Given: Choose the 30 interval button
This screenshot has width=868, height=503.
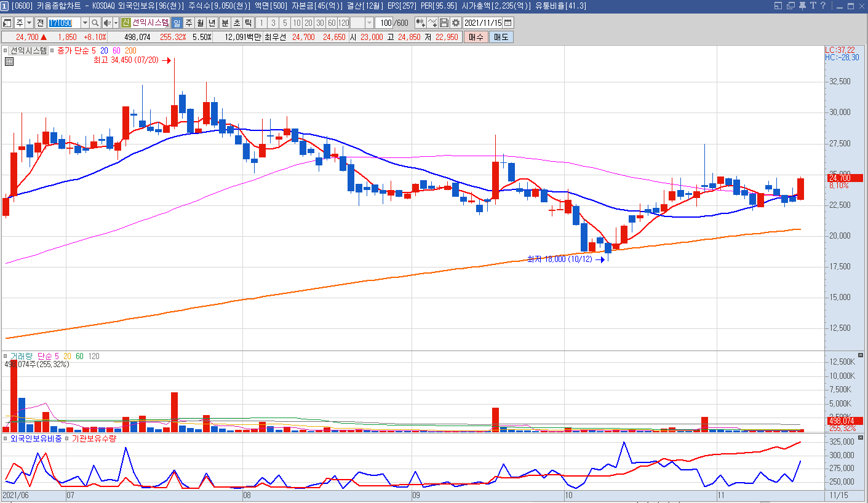Looking at the screenshot, I should click(x=320, y=23).
